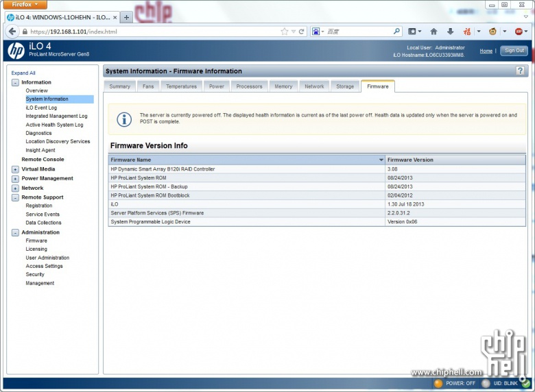Click the bookmark star icon in address bar

coord(284,32)
